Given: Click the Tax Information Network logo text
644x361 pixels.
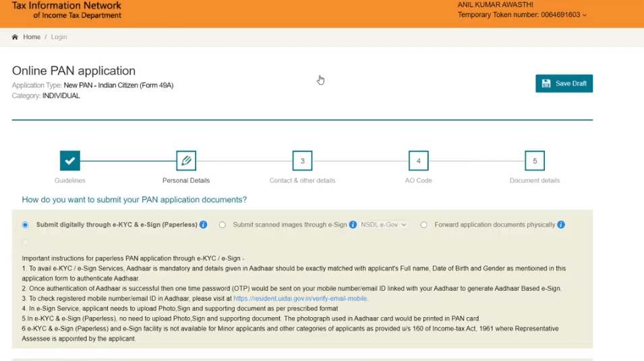Looking at the screenshot, I should [67, 10].
